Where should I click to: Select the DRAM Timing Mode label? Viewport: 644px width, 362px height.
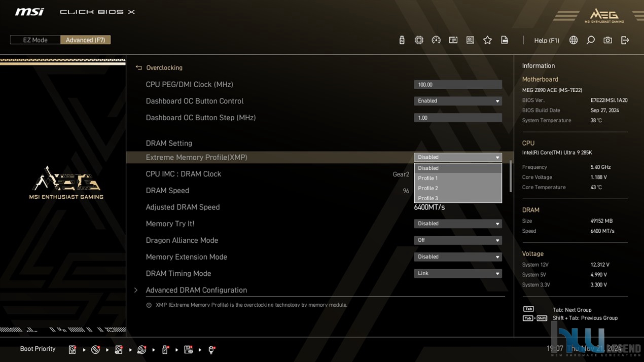[x=178, y=274]
